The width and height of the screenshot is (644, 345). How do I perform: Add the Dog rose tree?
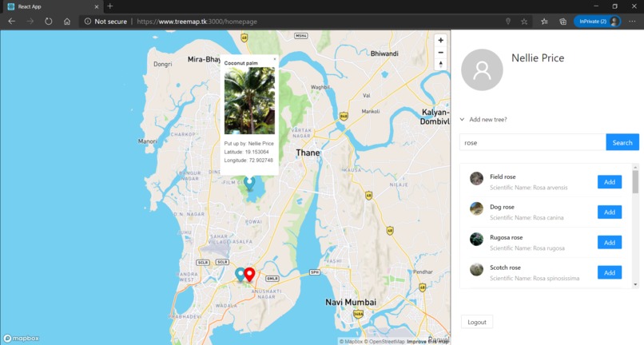610,212
